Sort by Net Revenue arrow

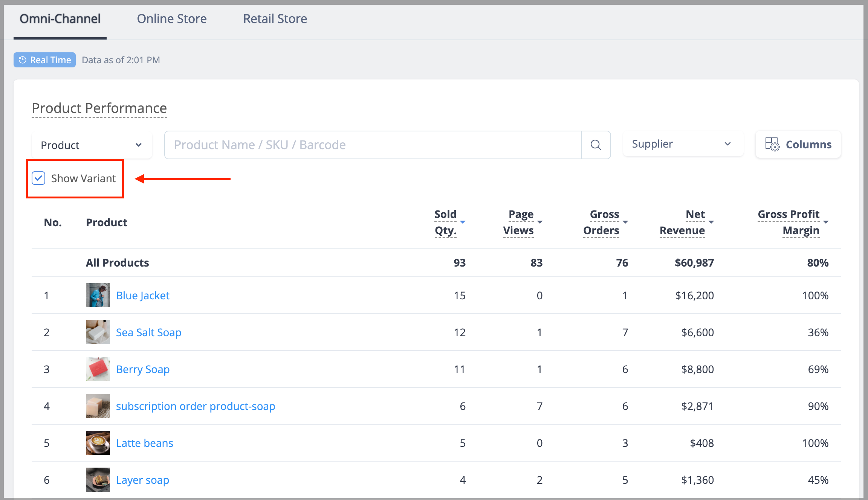point(711,222)
